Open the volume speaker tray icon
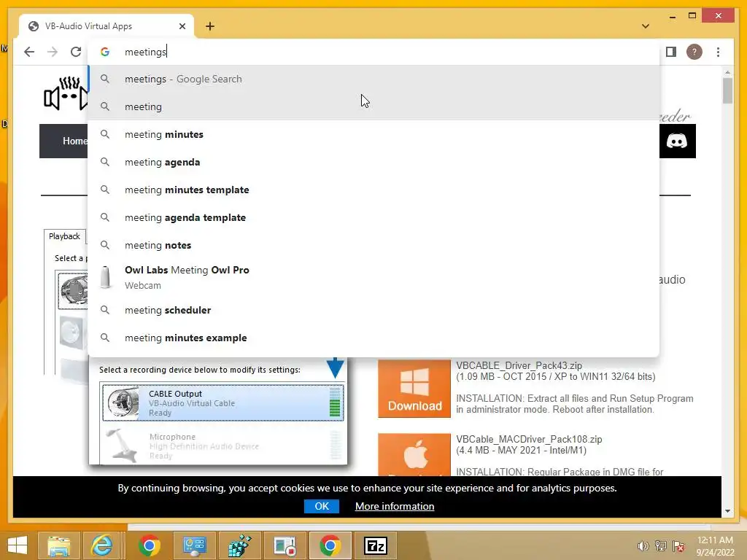The height and width of the screenshot is (560, 747). pyautogui.click(x=643, y=546)
